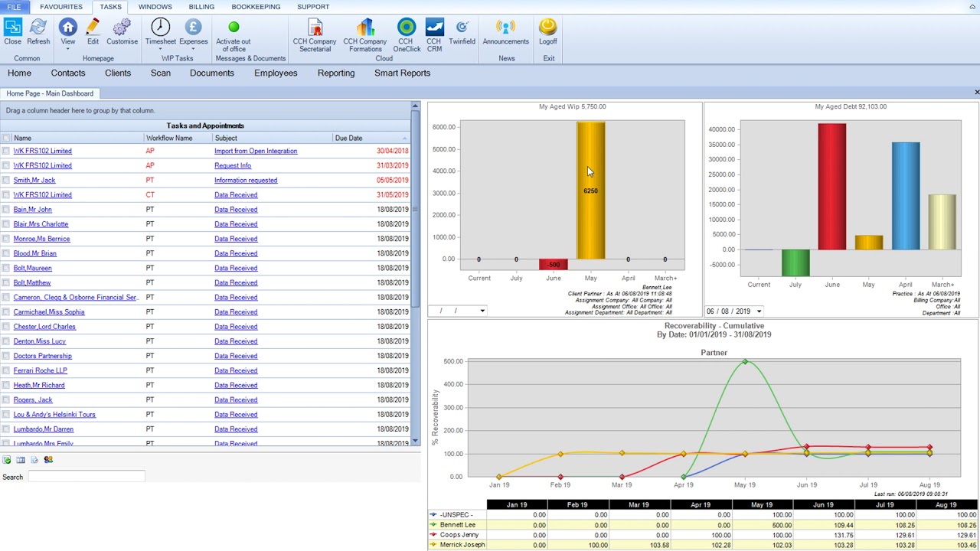Launch CCH Company Formations
Viewport: 980px width, 551px height.
click(x=365, y=28)
